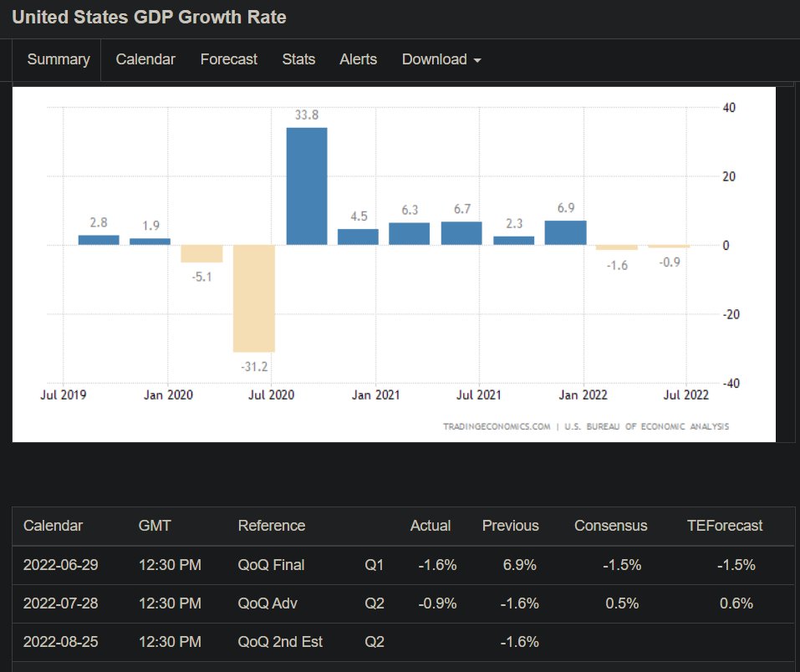The image size is (800, 672).
Task: Select the 6.9 bar near Jan 2022
Action: [565, 232]
